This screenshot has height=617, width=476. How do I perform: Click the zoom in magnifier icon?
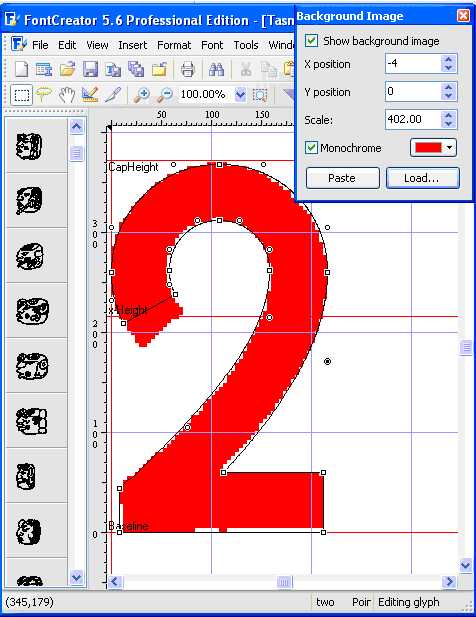[142, 95]
